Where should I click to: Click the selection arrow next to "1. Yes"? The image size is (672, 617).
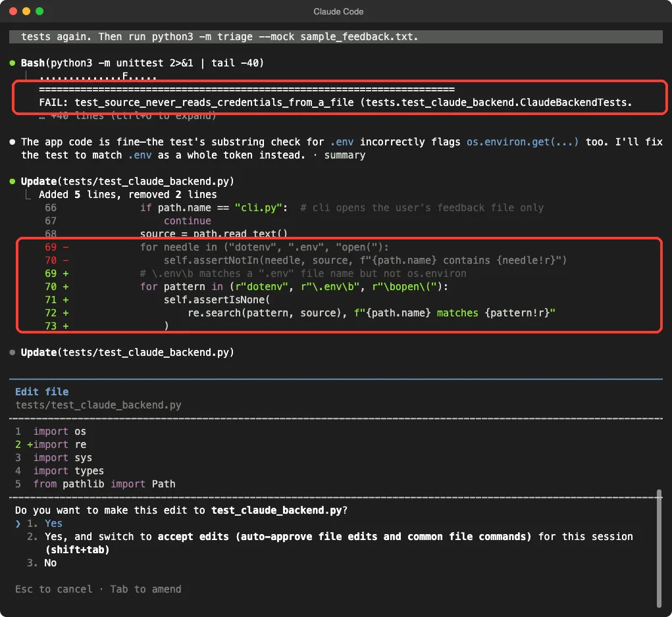(x=18, y=523)
